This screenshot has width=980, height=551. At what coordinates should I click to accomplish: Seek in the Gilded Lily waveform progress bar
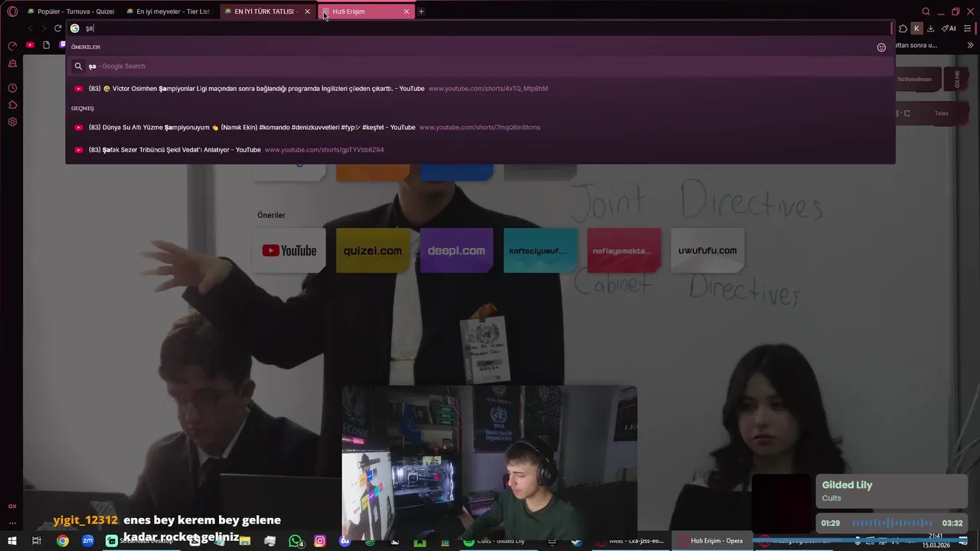tap(892, 523)
